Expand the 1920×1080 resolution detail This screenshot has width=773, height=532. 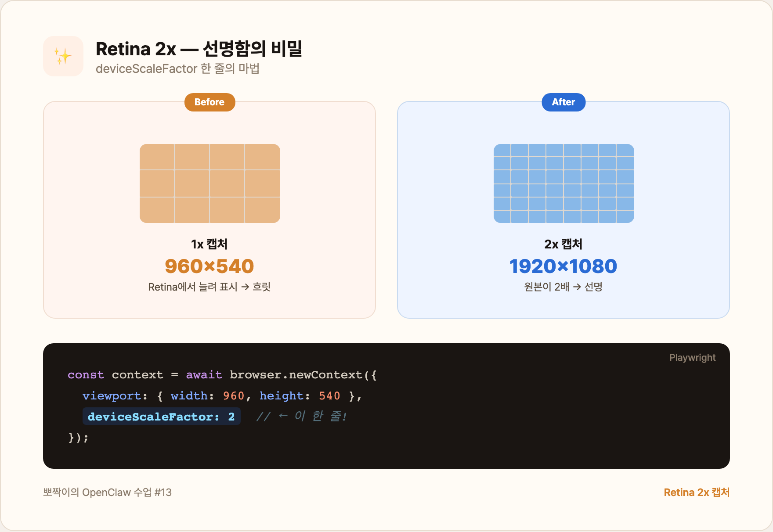[563, 265]
